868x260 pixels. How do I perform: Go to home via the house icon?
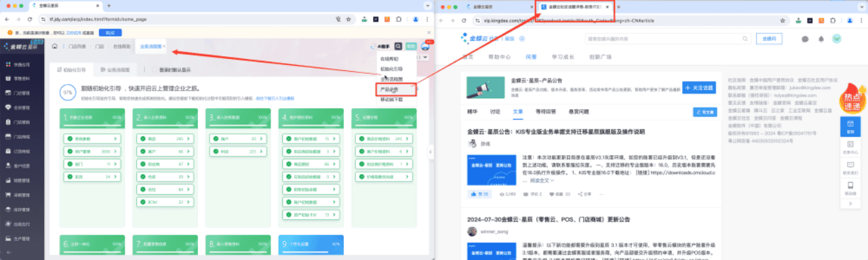coord(54,47)
